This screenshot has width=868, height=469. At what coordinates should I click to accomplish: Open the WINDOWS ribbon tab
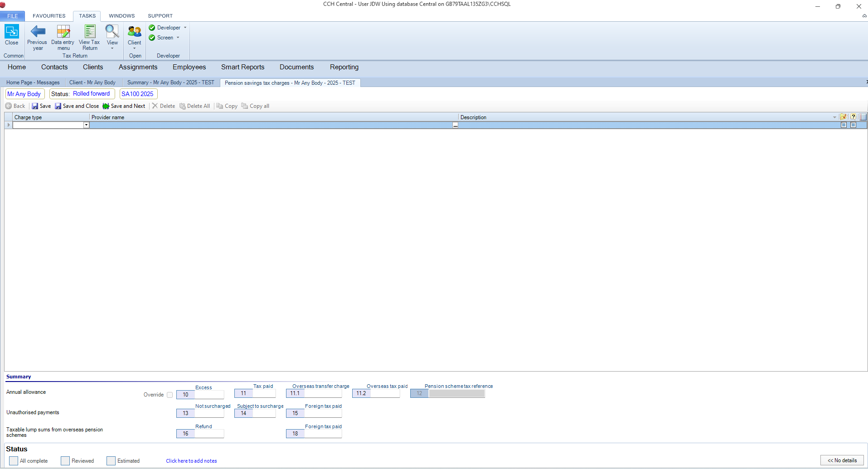point(122,16)
